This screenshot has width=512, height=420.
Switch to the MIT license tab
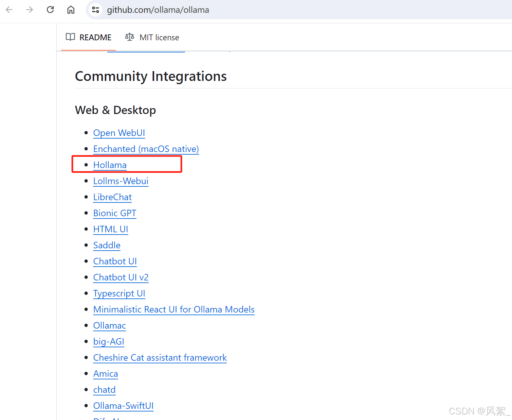[152, 37]
